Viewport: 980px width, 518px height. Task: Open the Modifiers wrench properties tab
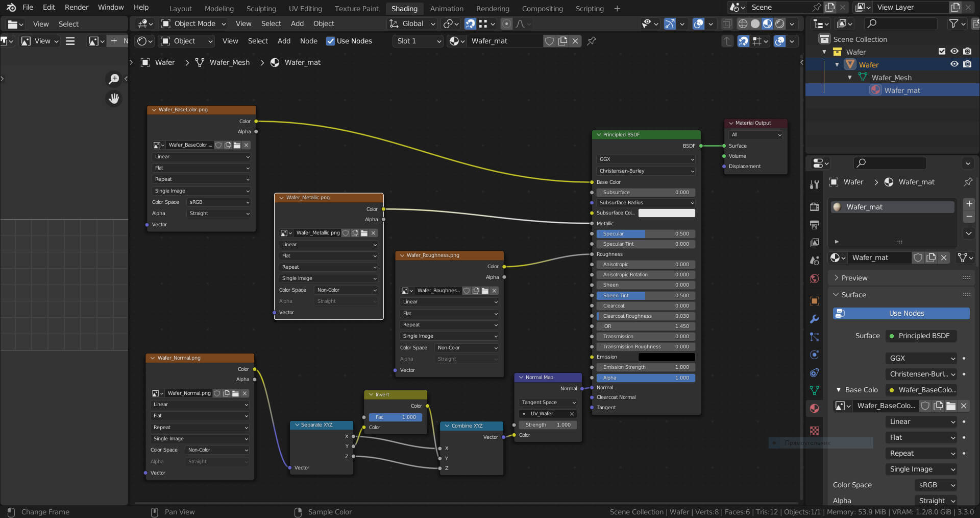click(x=815, y=319)
